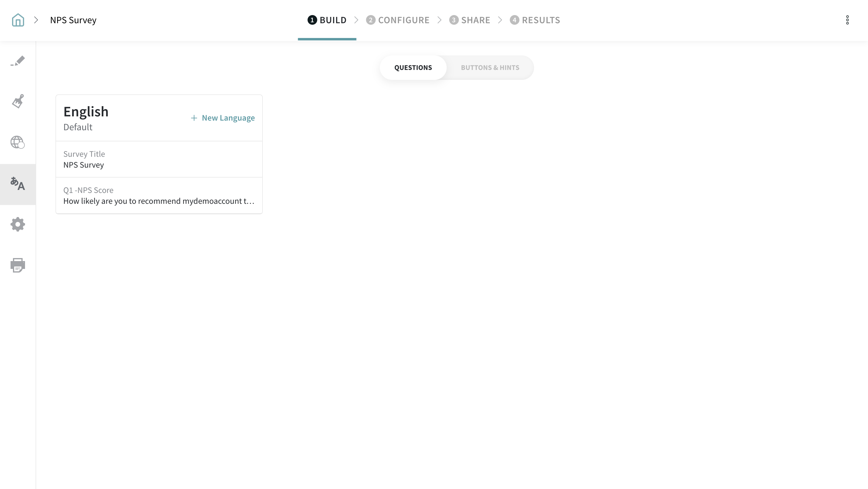
Task: Go to the Share step
Action: click(470, 20)
